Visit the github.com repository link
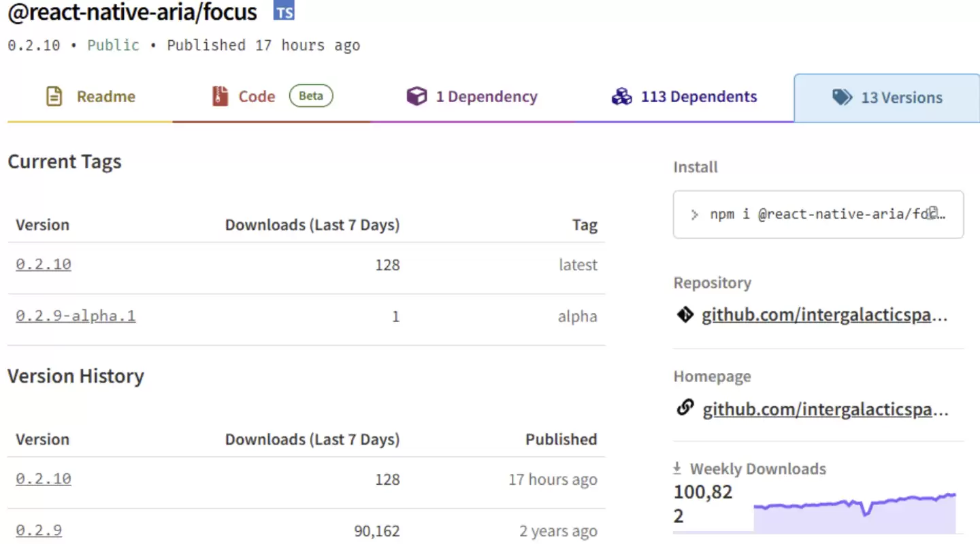 [823, 314]
